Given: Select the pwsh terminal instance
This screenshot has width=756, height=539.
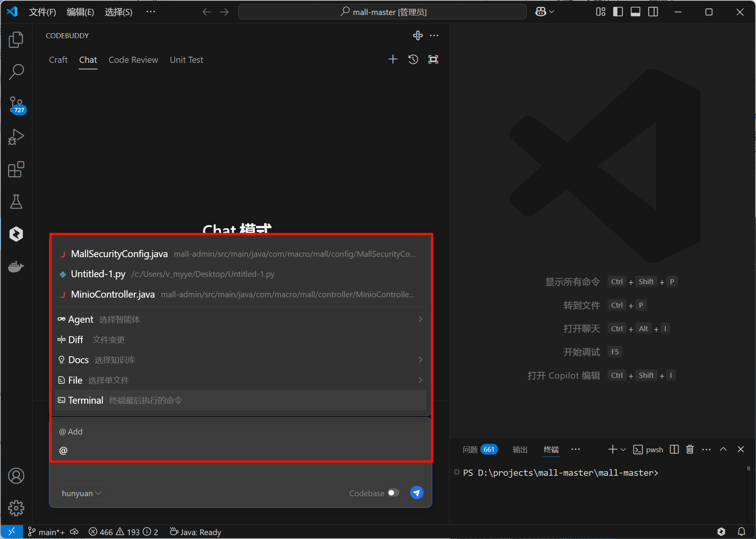Looking at the screenshot, I should pyautogui.click(x=648, y=450).
